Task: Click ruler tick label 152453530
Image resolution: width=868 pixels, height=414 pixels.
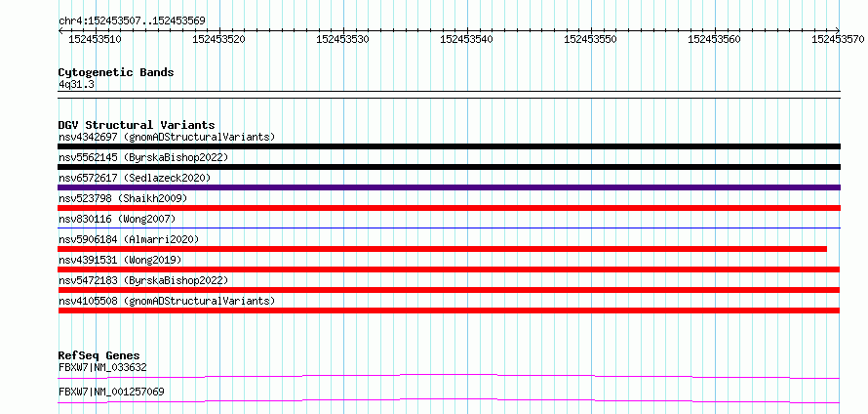Action: click(x=342, y=39)
